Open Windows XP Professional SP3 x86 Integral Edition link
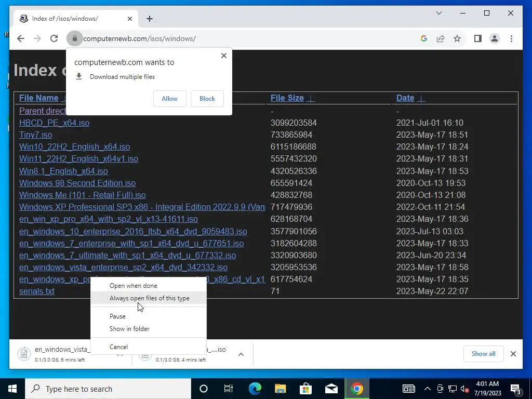The width and height of the screenshot is (532, 399). pos(142,207)
